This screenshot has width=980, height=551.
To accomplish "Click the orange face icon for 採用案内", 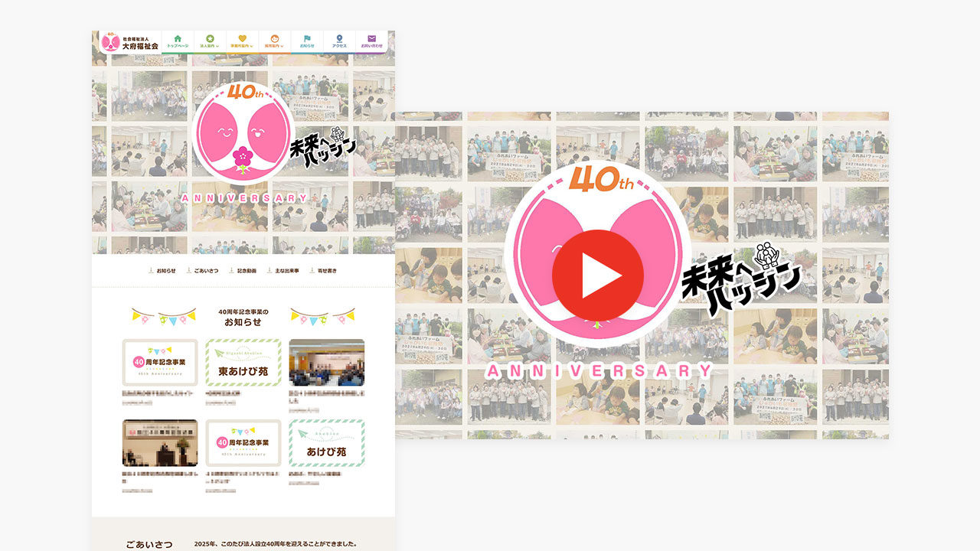I will coord(275,37).
